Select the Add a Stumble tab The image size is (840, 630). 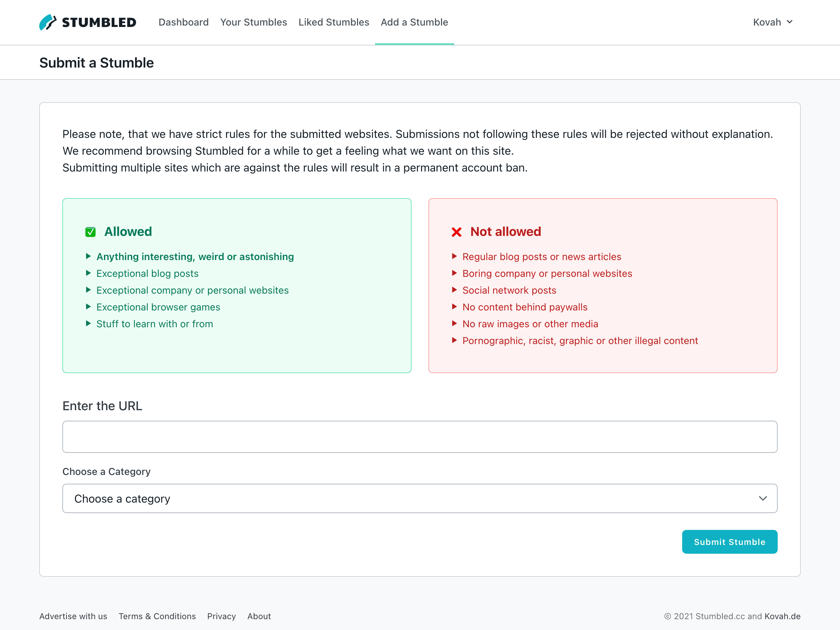click(414, 22)
